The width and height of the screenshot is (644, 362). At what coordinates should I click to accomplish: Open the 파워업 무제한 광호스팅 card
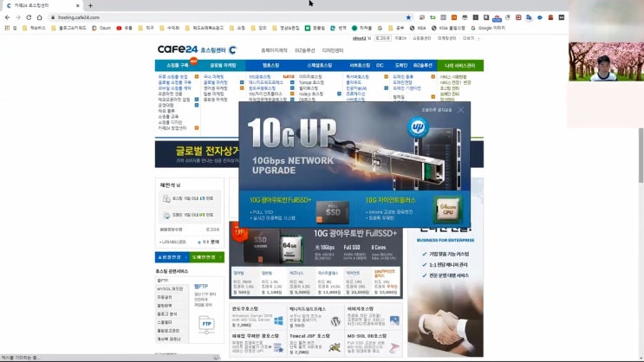257,343
